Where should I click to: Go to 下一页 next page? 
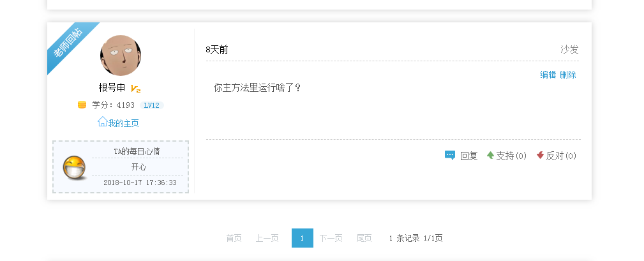331,238
